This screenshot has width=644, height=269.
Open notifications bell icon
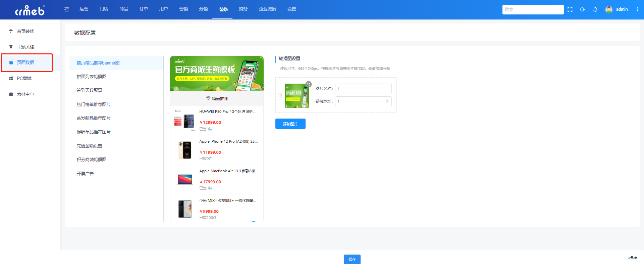point(595,9)
